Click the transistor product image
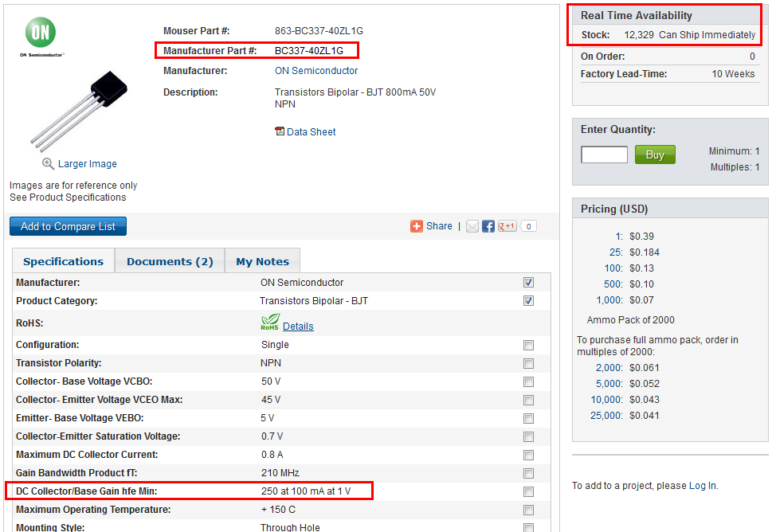Screen dimensions: 772x532 [79, 111]
